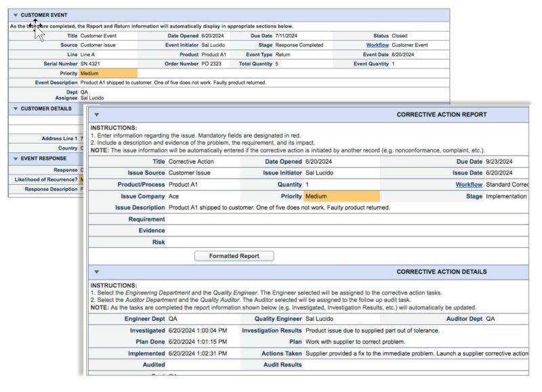Click the Customer Event Date Opened value
The width and height of the screenshot is (542, 392).
coord(213,36)
